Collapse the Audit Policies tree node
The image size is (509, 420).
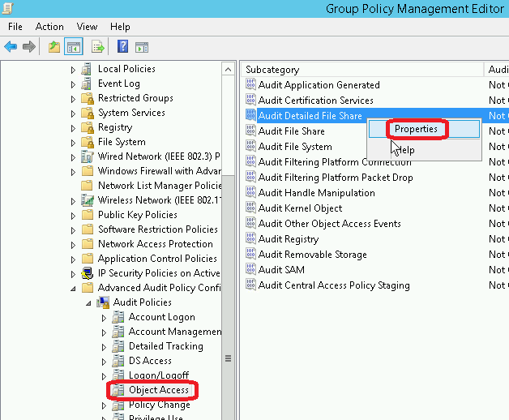click(x=88, y=302)
